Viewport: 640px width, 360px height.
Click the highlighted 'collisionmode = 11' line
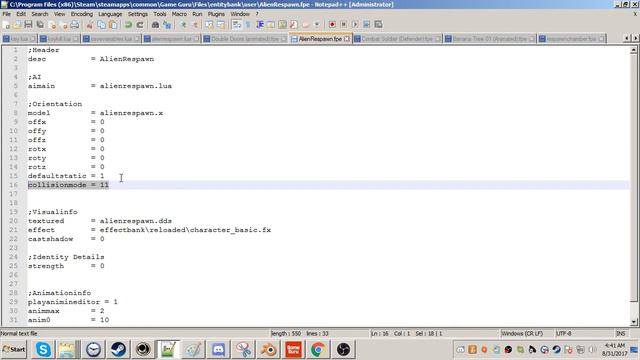(68, 185)
